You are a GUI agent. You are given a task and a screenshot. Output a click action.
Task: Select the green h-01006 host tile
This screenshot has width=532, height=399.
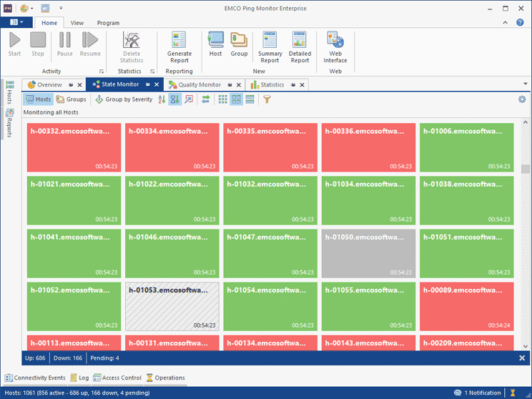(x=466, y=147)
